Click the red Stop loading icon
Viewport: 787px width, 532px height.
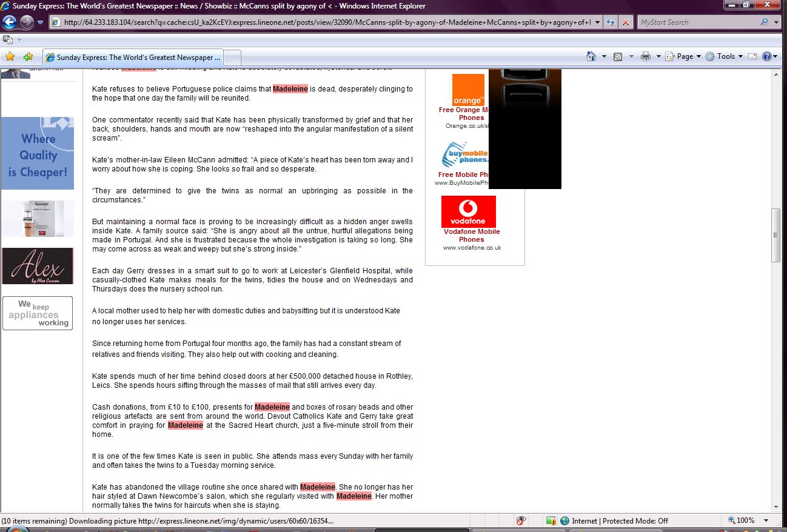(x=626, y=22)
